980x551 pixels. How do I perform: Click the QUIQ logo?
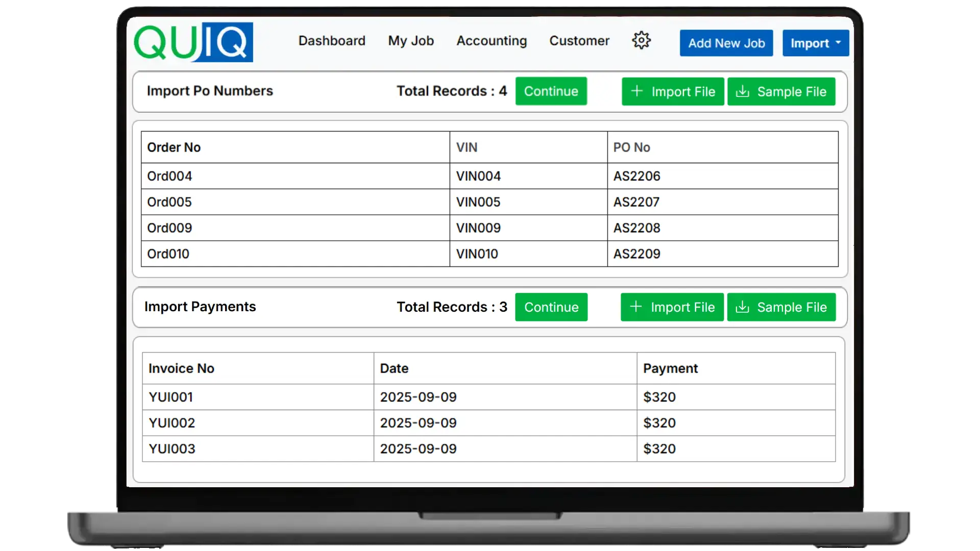pos(193,42)
